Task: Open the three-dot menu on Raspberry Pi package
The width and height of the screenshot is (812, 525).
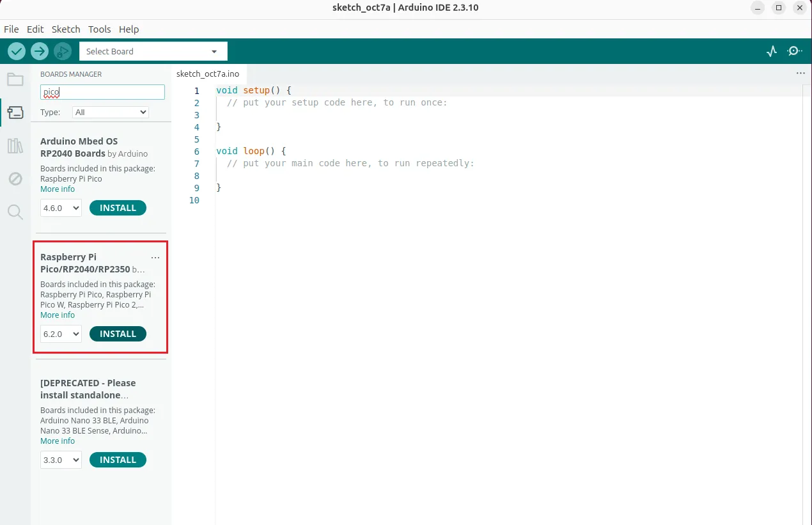Action: (155, 258)
